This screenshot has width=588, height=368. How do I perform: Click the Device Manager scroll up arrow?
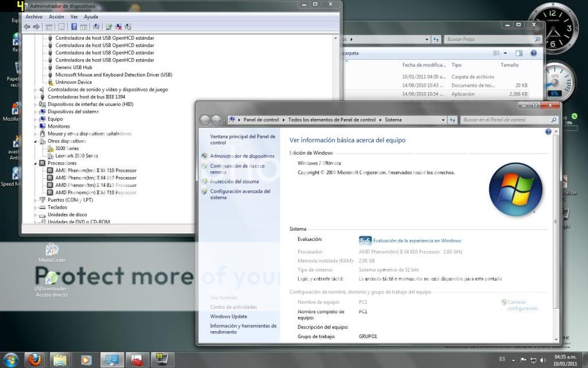[335, 38]
